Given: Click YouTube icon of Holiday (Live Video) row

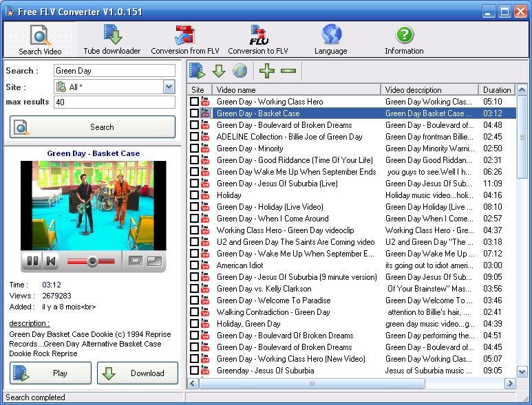Looking at the screenshot, I should click(205, 207).
